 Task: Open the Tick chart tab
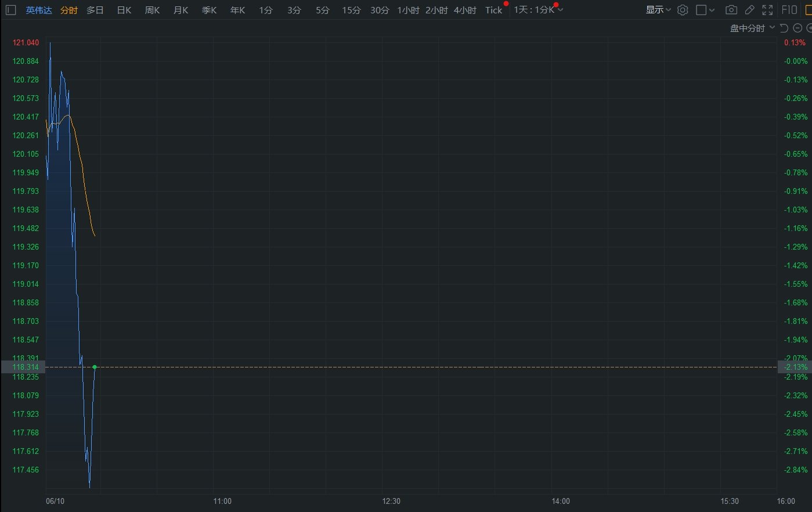click(x=494, y=10)
